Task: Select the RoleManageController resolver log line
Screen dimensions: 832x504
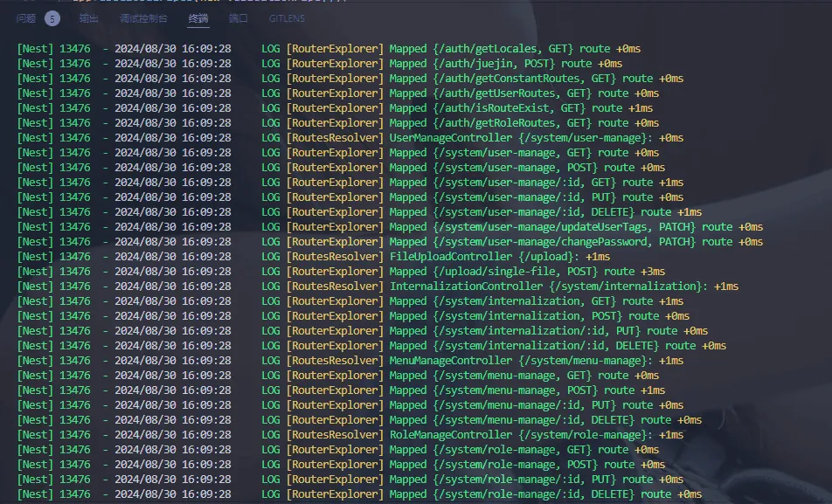Action: 350,435
